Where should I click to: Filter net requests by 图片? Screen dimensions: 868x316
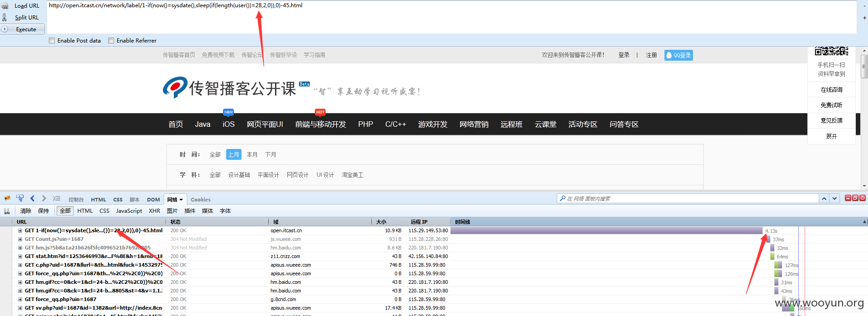(172, 211)
